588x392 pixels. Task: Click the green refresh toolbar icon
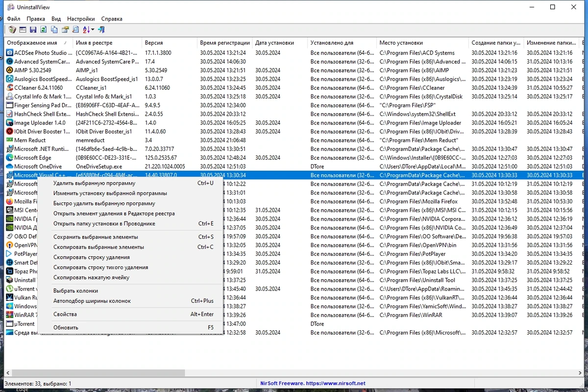point(44,30)
